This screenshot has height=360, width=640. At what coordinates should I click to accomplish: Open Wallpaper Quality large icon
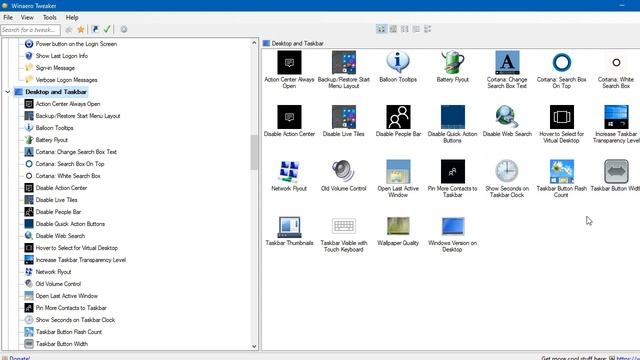pyautogui.click(x=398, y=226)
